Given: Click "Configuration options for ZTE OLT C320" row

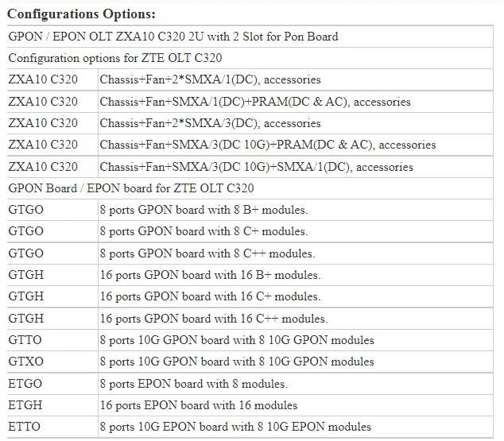Looking at the screenshot, I should coord(115,58).
